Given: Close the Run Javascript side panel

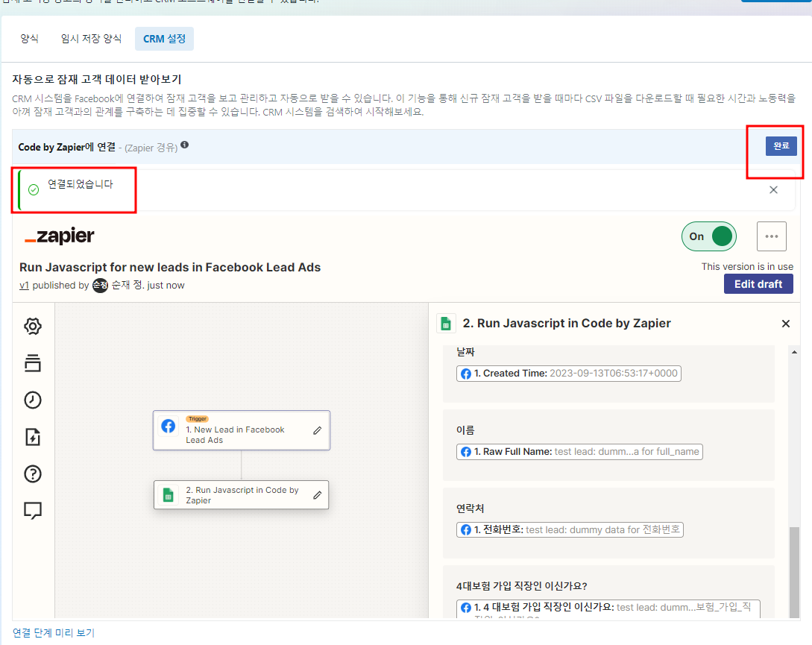Looking at the screenshot, I should (786, 324).
